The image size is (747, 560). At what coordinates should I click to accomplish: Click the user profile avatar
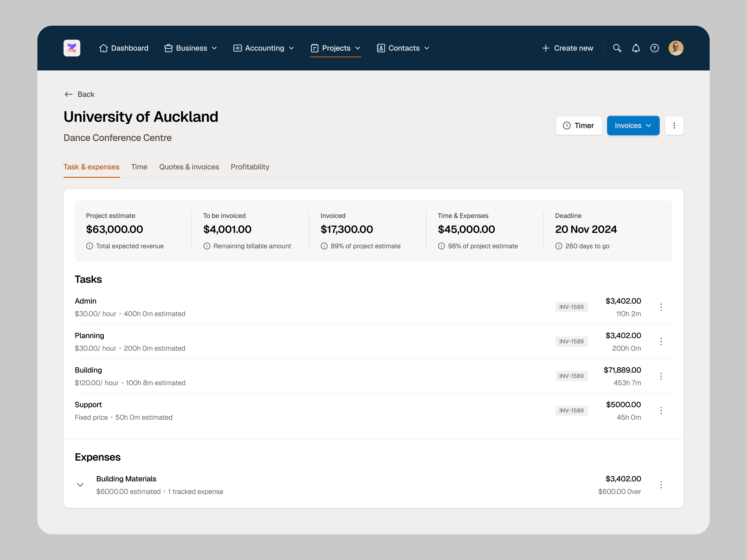tap(676, 48)
